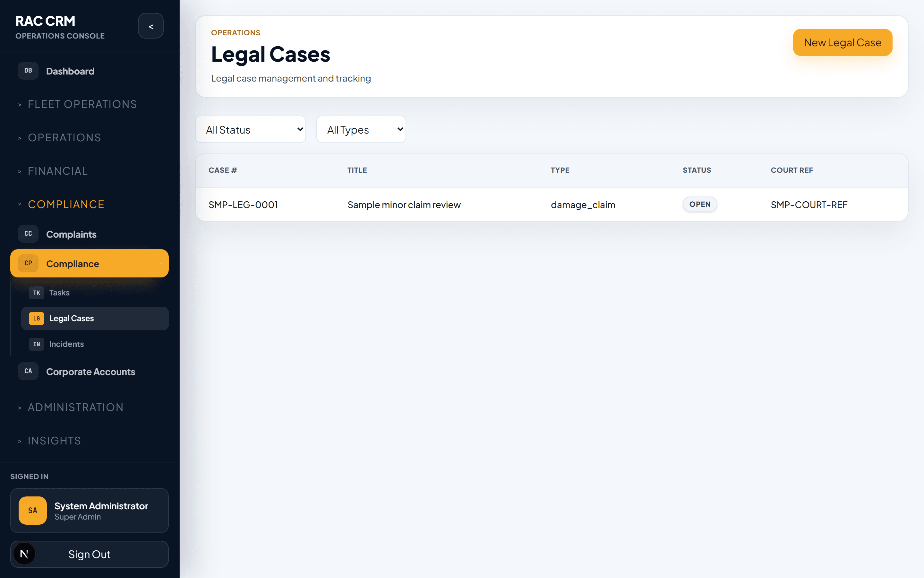Open the All Types filter dropdown
The width and height of the screenshot is (924, 578).
(361, 130)
